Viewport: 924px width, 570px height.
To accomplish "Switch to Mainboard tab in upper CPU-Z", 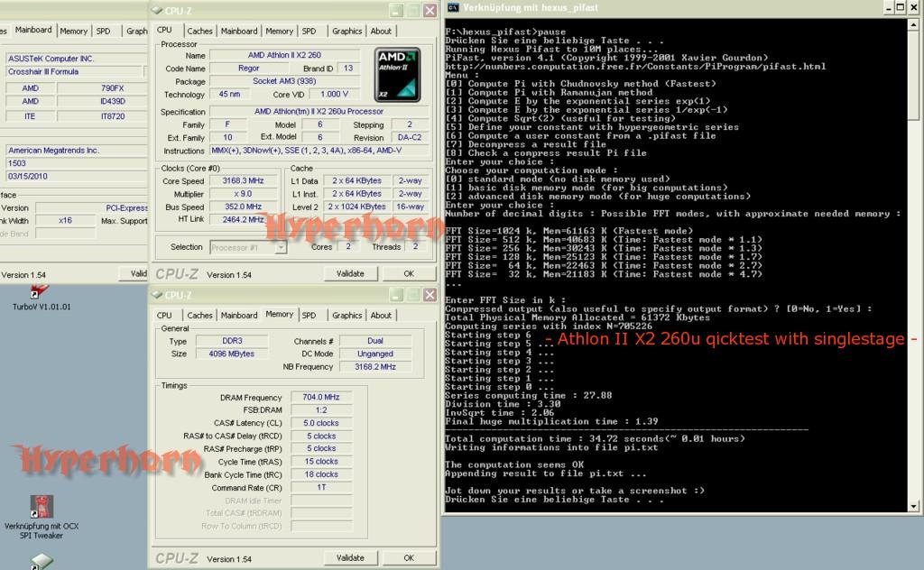I will pos(239,31).
